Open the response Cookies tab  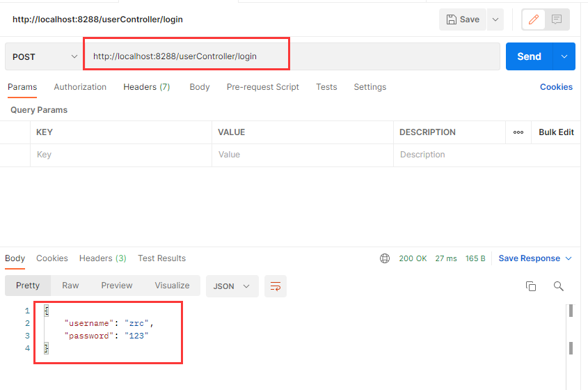point(51,258)
